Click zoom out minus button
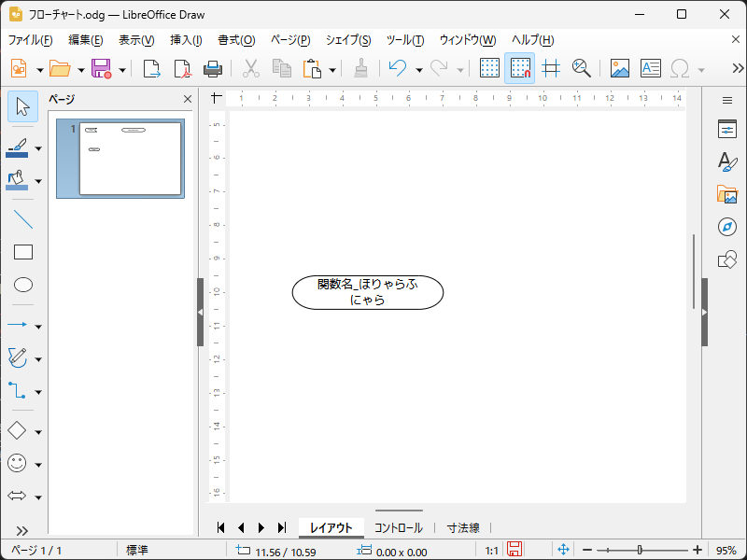747x560 pixels. click(587, 550)
